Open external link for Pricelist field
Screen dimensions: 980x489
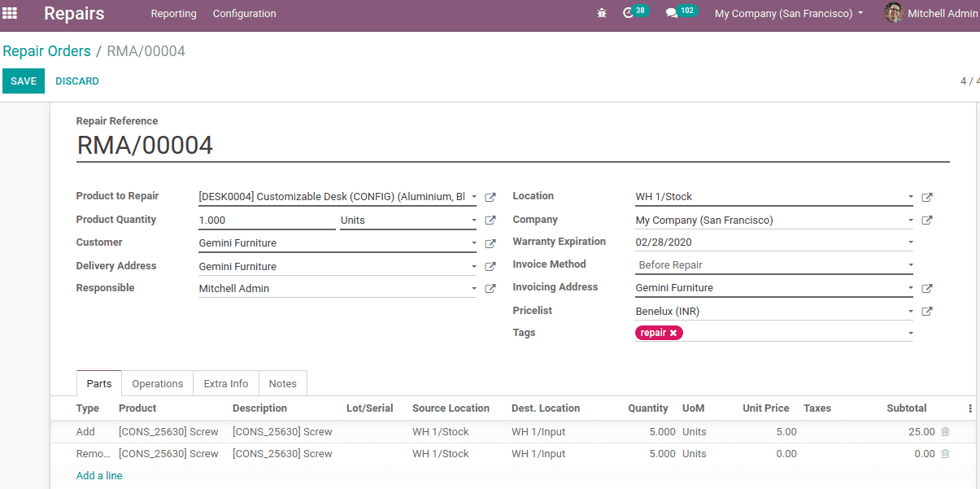[x=927, y=312]
